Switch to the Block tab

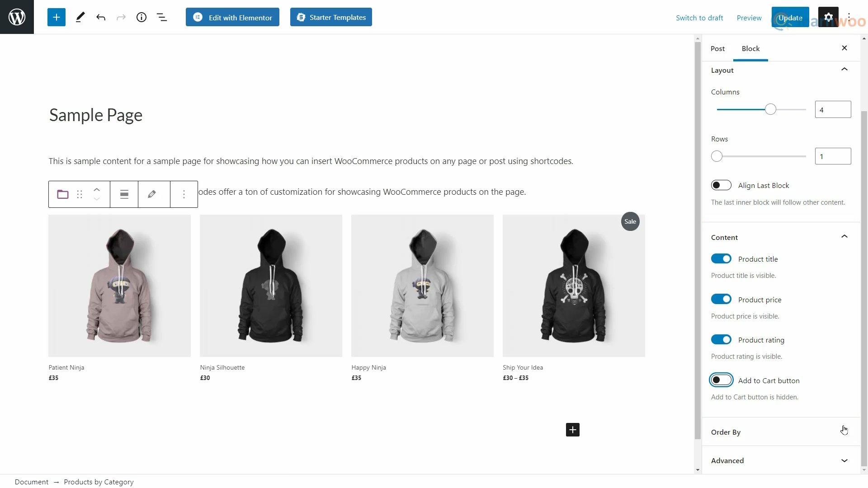tap(750, 48)
